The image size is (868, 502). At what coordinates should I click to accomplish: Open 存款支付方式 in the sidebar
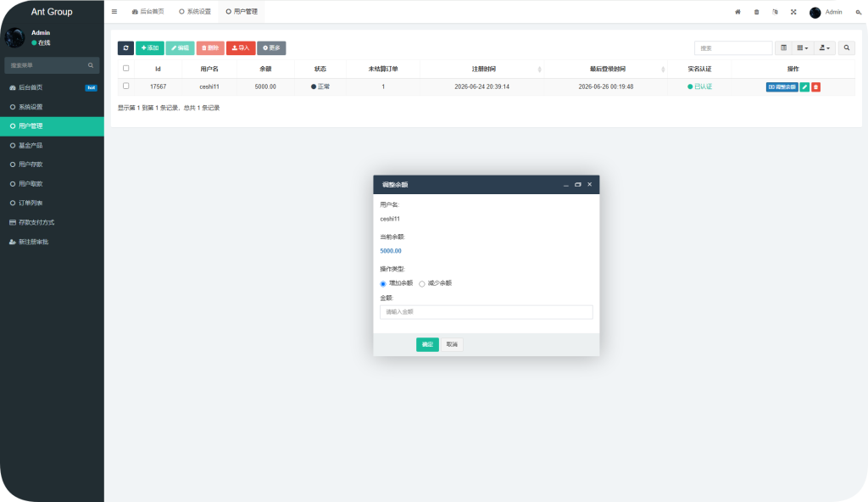click(52, 222)
